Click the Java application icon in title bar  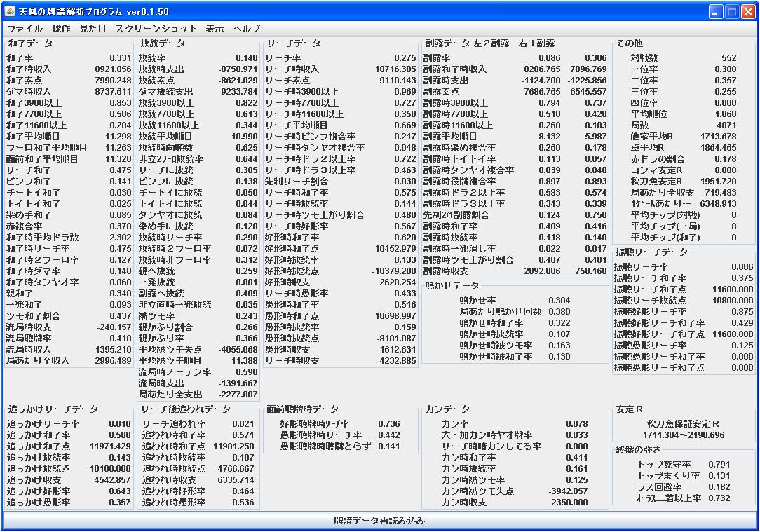tap(10, 12)
